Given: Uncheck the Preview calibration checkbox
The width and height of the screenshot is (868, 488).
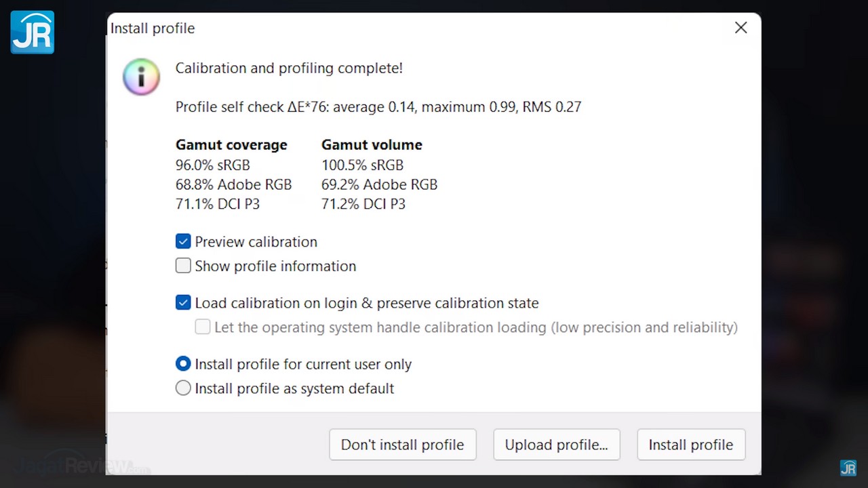Looking at the screenshot, I should pos(183,242).
